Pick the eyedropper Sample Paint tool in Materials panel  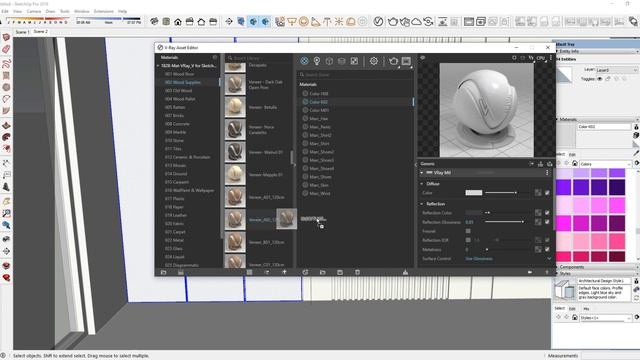click(636, 153)
